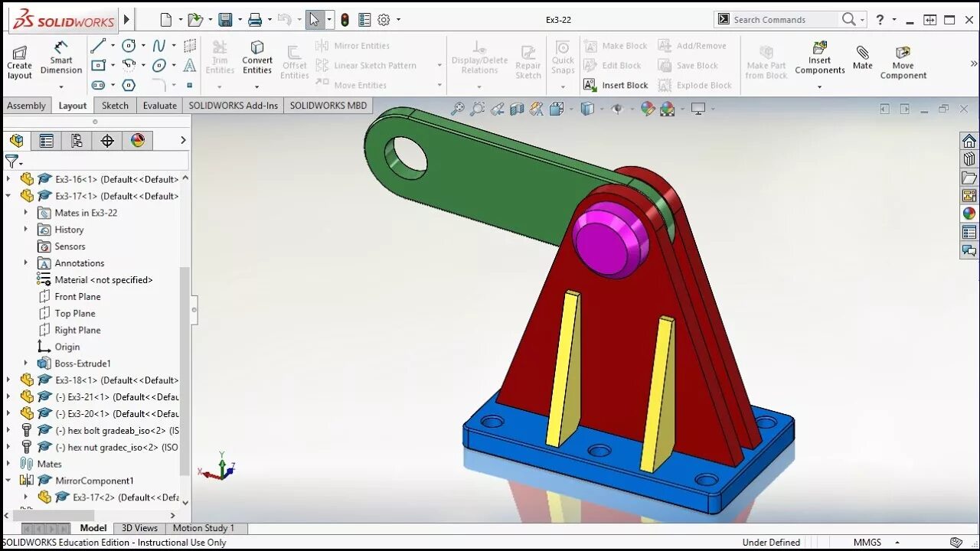Image resolution: width=980 pixels, height=551 pixels.
Task: Click the Move Component tool
Action: [x=903, y=60]
